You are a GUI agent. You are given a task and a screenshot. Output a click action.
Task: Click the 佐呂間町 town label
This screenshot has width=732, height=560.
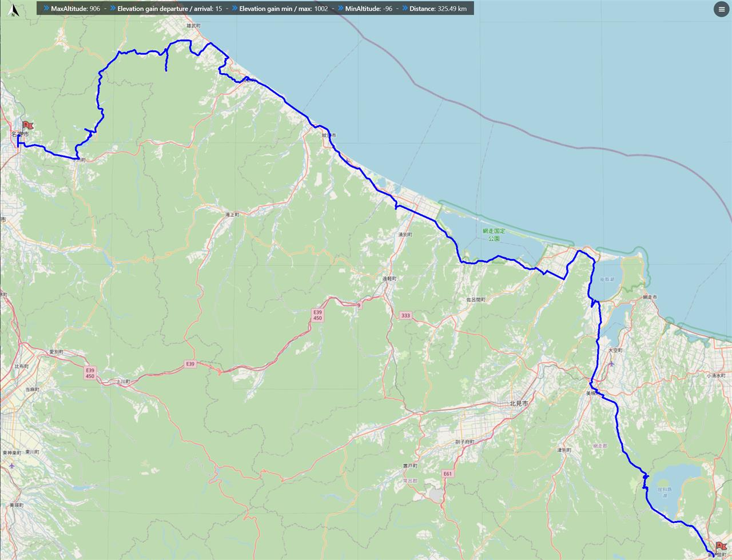[476, 299]
